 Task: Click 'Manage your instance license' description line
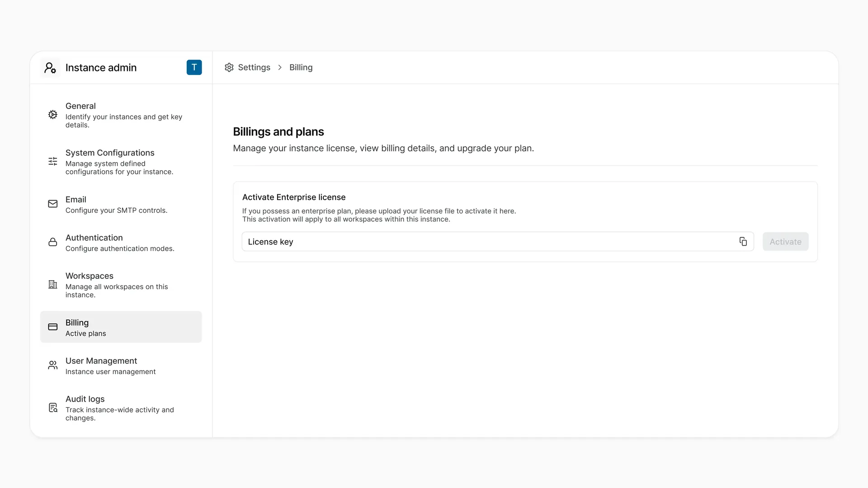click(383, 148)
